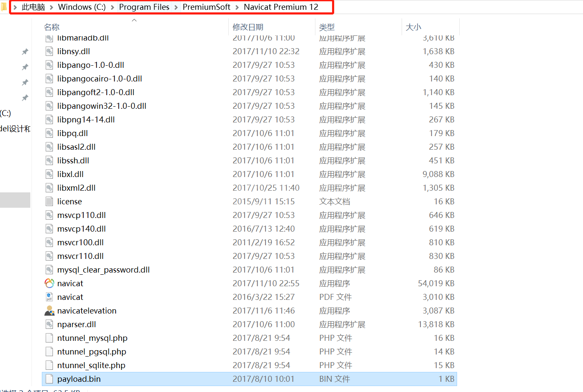Click the 9,088 KB size cell
This screenshot has height=392, width=583.
coord(438,174)
